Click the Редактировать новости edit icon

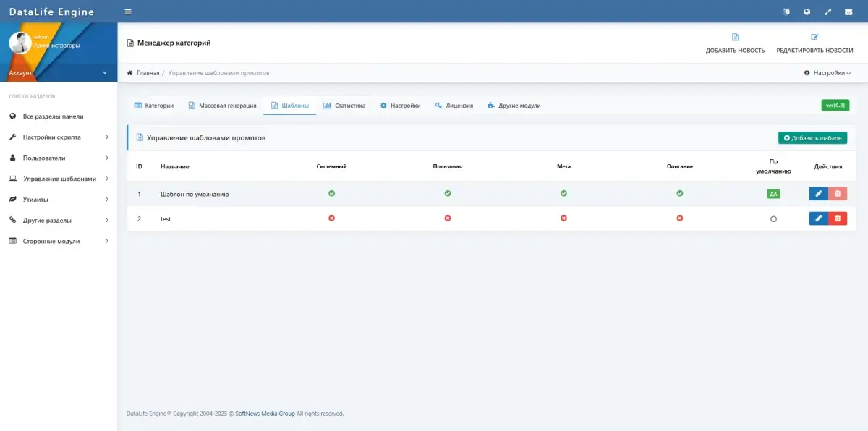coord(814,38)
